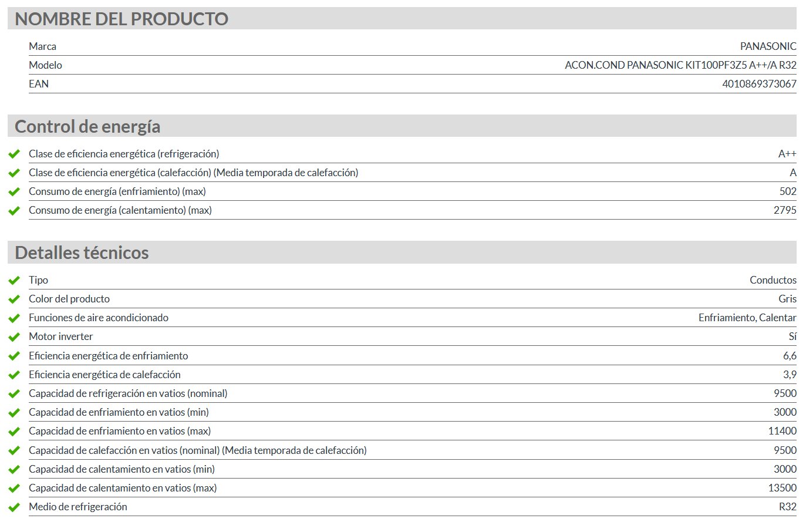
Task: Click the Eficiencia energética de calefacción label
Action: 104,375
